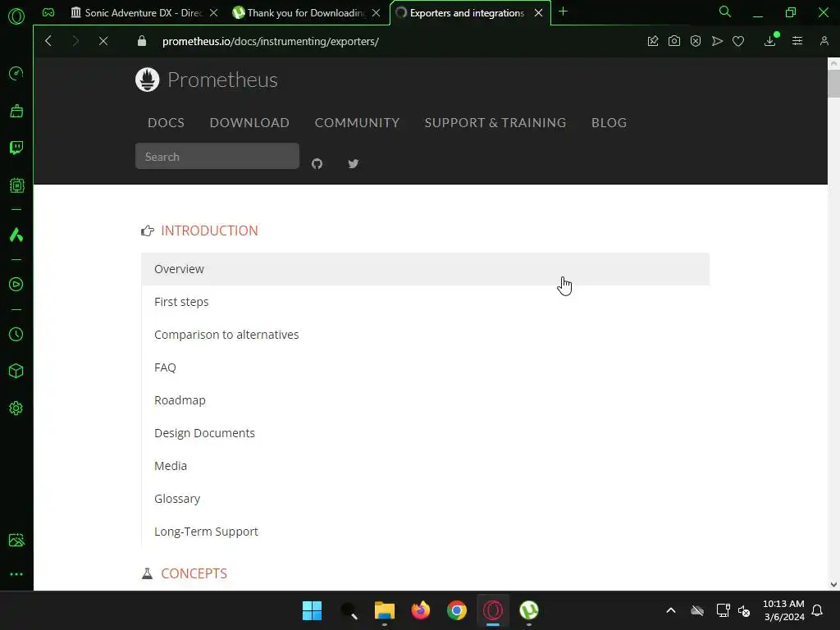Viewport: 840px width, 630px height.
Task: Open Comparison to alternatives link
Action: click(x=426, y=335)
